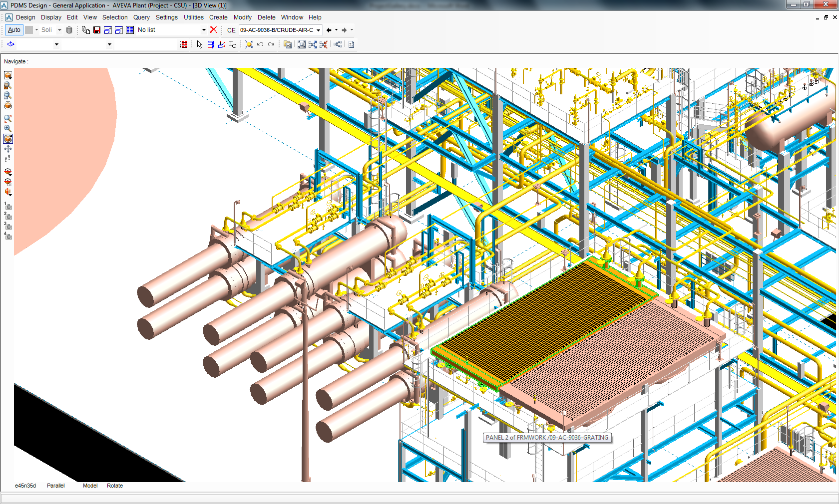Open the Settings menu
The width and height of the screenshot is (839, 504).
(x=167, y=17)
